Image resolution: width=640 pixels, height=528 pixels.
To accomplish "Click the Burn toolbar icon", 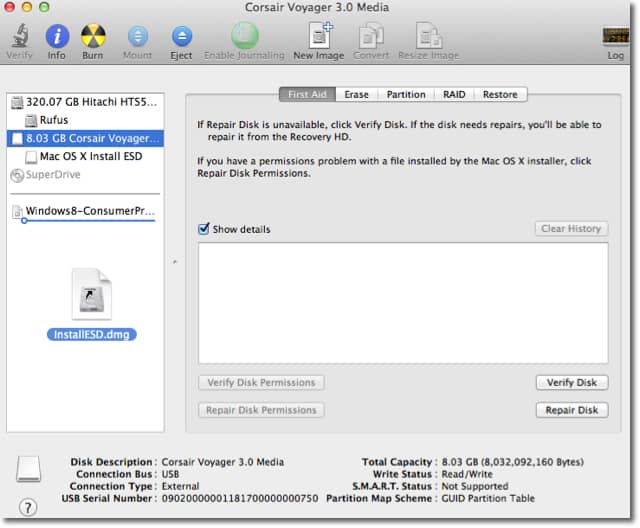I will pos(93,36).
